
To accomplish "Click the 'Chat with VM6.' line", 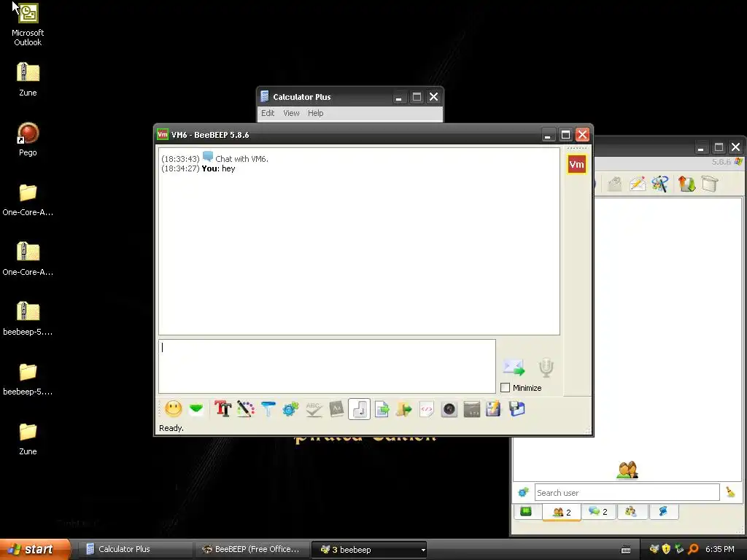I will point(241,158).
